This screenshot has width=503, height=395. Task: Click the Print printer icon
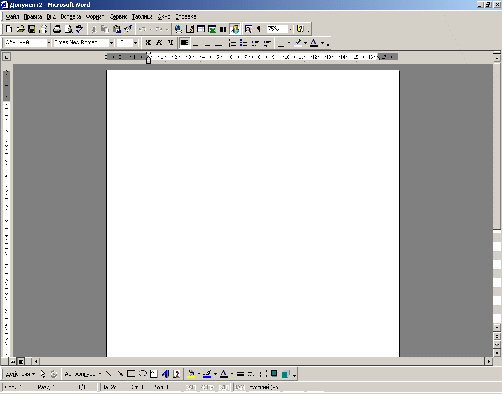click(57, 29)
